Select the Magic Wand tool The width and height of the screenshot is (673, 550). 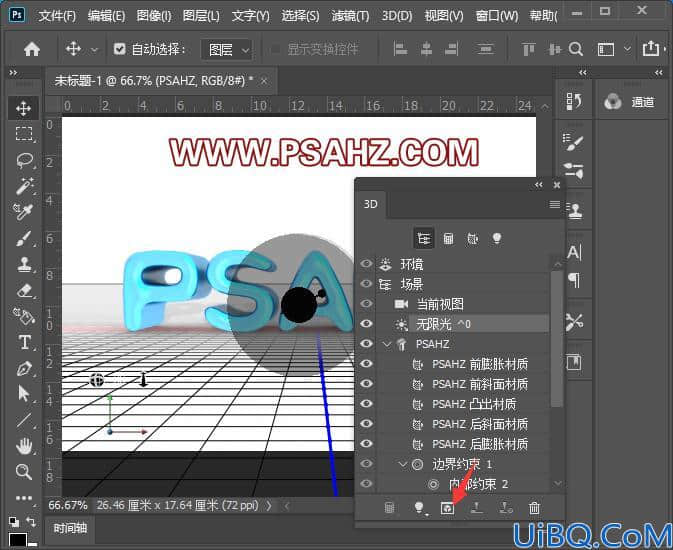[x=24, y=186]
